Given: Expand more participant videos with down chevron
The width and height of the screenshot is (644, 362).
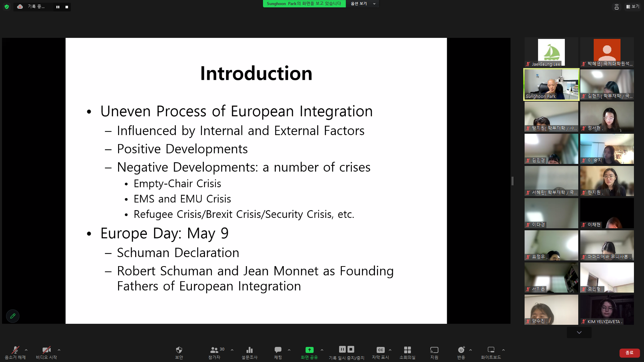Looking at the screenshot, I should point(579,333).
